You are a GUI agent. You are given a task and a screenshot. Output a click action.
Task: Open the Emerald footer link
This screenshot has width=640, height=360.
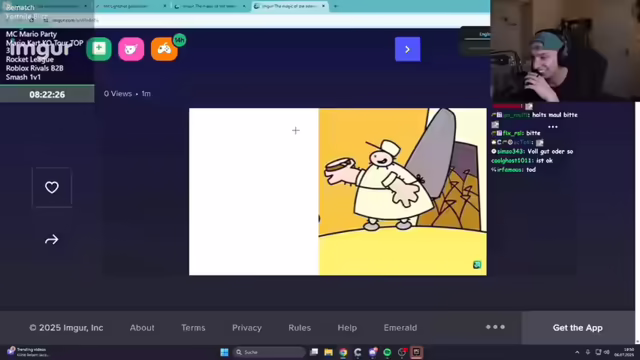coord(400,328)
